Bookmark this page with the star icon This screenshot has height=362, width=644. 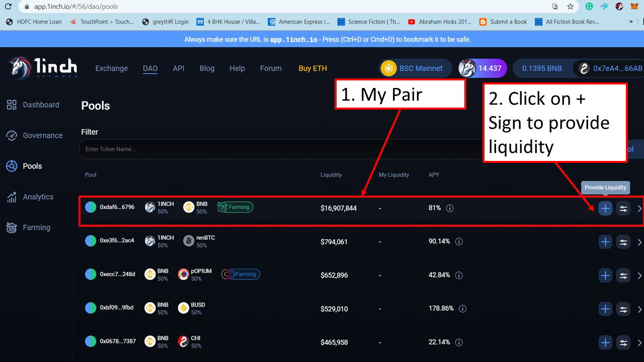571,7
